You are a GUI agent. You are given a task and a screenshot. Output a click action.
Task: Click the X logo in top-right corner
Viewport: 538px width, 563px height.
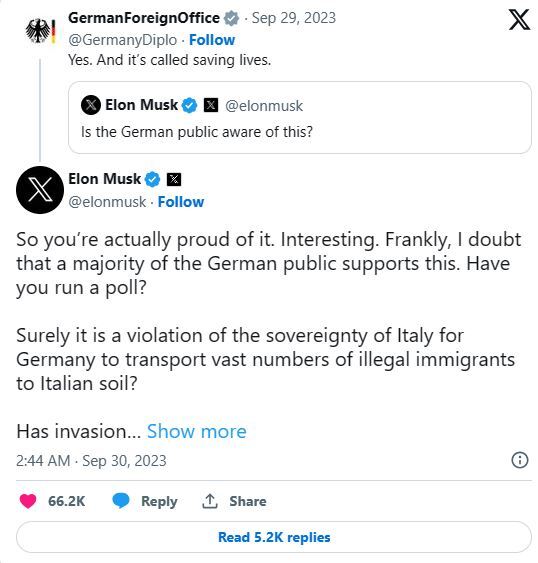pyautogui.click(x=519, y=20)
